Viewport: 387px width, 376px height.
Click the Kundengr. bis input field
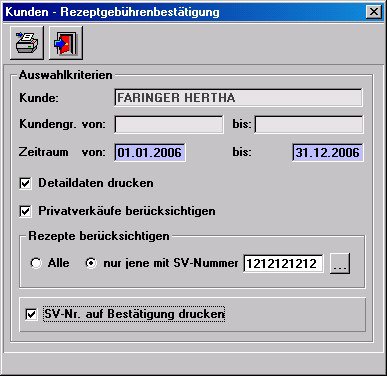tap(309, 125)
